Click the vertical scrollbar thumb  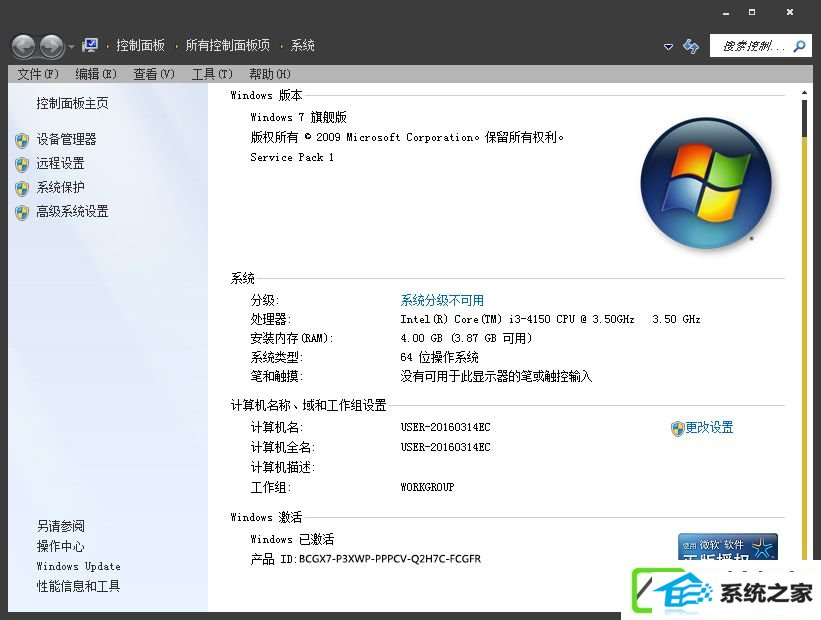(805, 119)
